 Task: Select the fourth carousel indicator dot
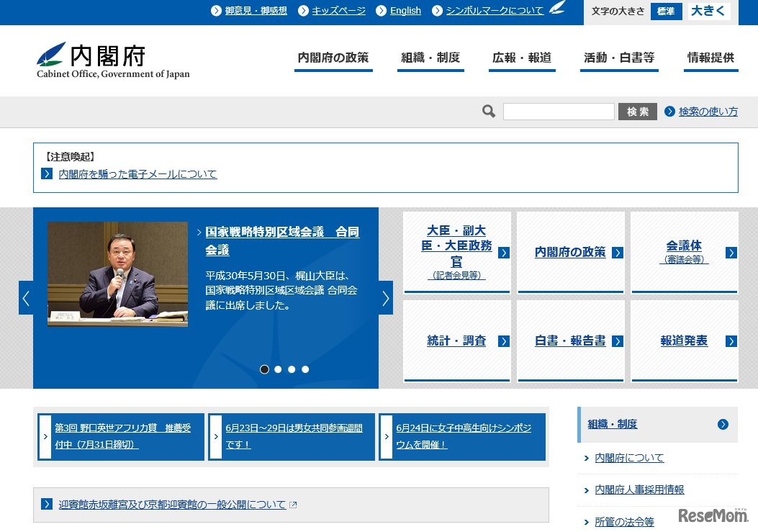pos(305,369)
